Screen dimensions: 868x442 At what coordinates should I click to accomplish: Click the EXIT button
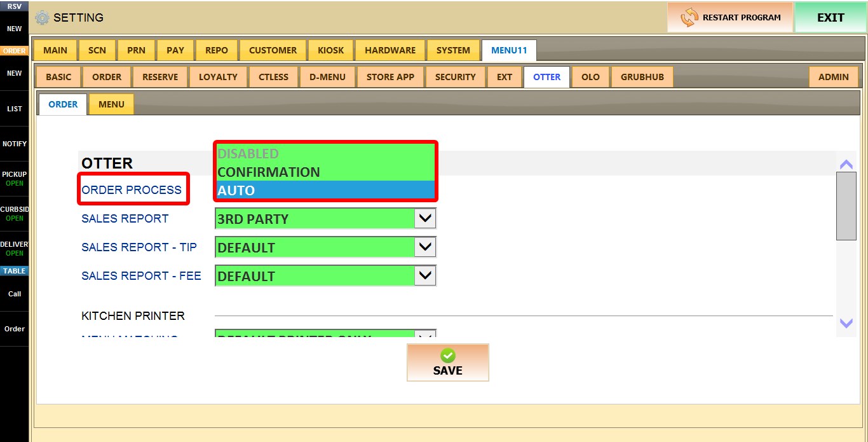coord(831,17)
